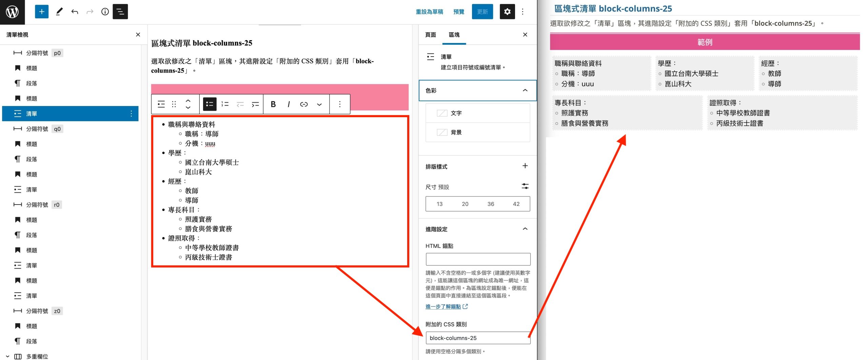Click the insert link icon
This screenshot has width=868, height=360.
click(304, 104)
